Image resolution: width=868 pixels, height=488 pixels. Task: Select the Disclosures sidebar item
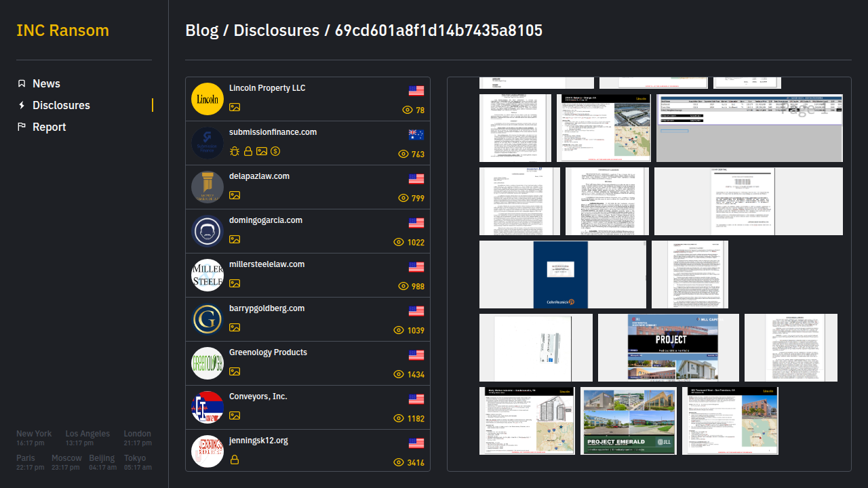61,105
